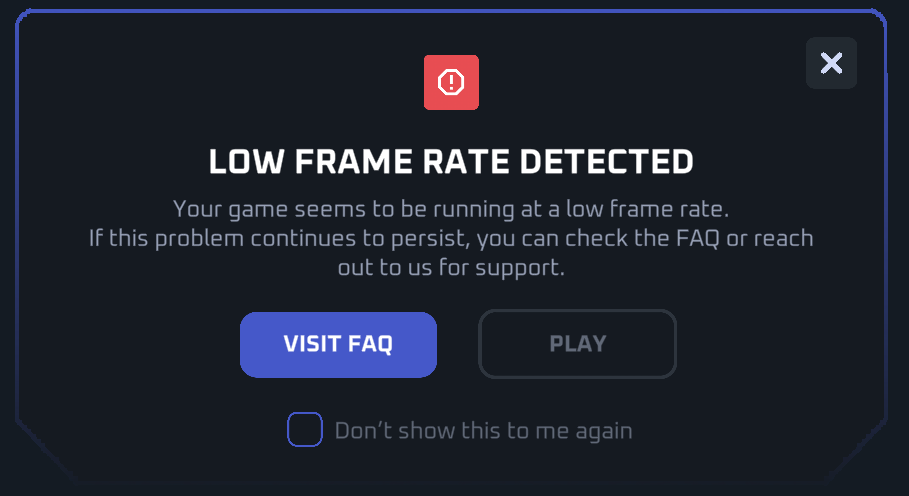The image size is (909, 496).
Task: Click the "out to us for support" line
Action: click(x=451, y=269)
